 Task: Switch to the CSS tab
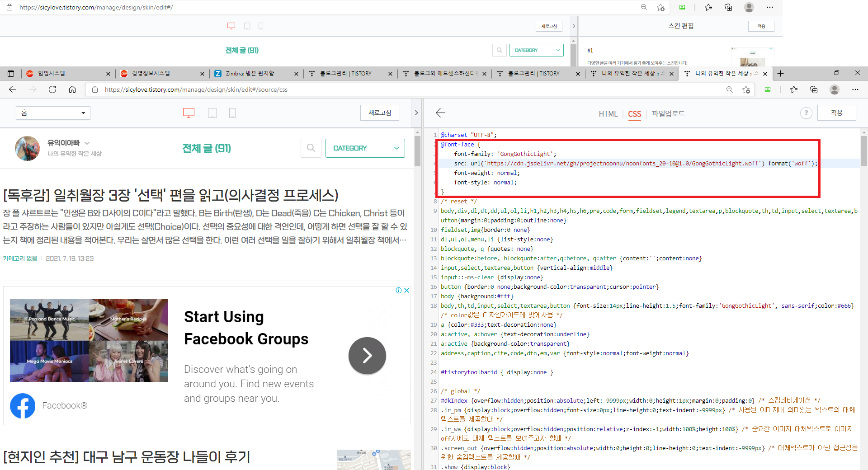click(635, 114)
